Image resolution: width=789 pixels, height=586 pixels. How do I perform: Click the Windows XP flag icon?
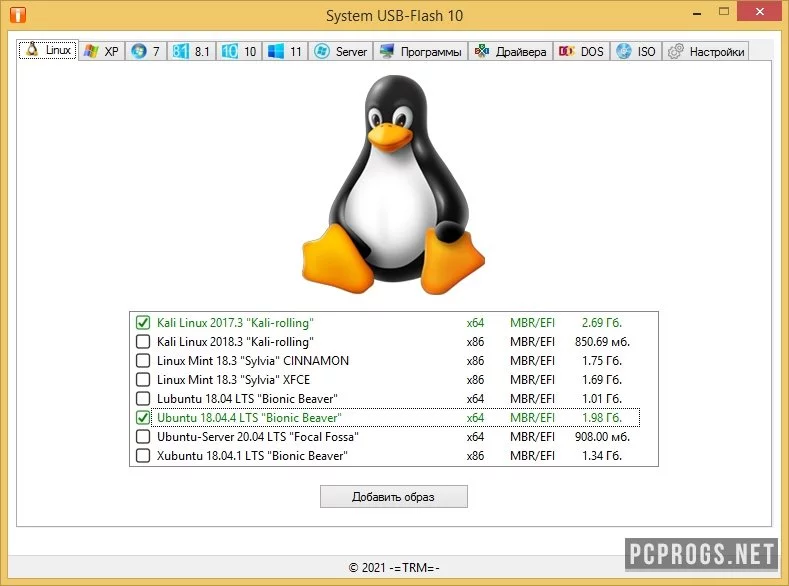click(x=91, y=51)
